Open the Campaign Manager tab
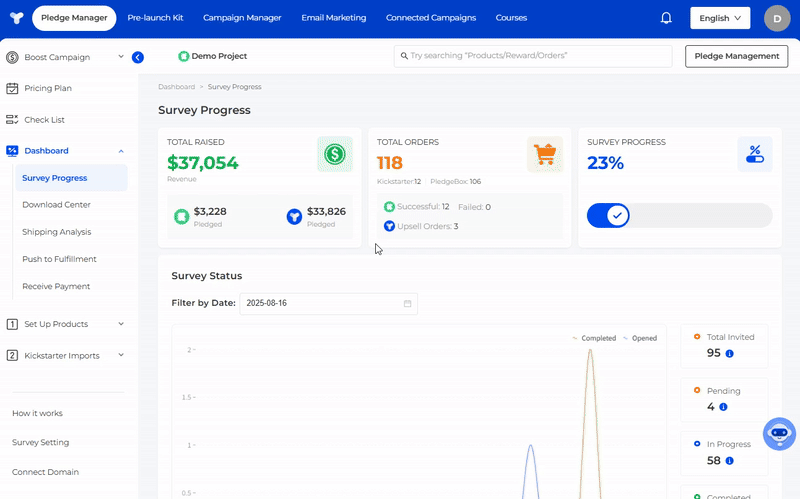Screen dimensions: 800x499 pos(242,18)
